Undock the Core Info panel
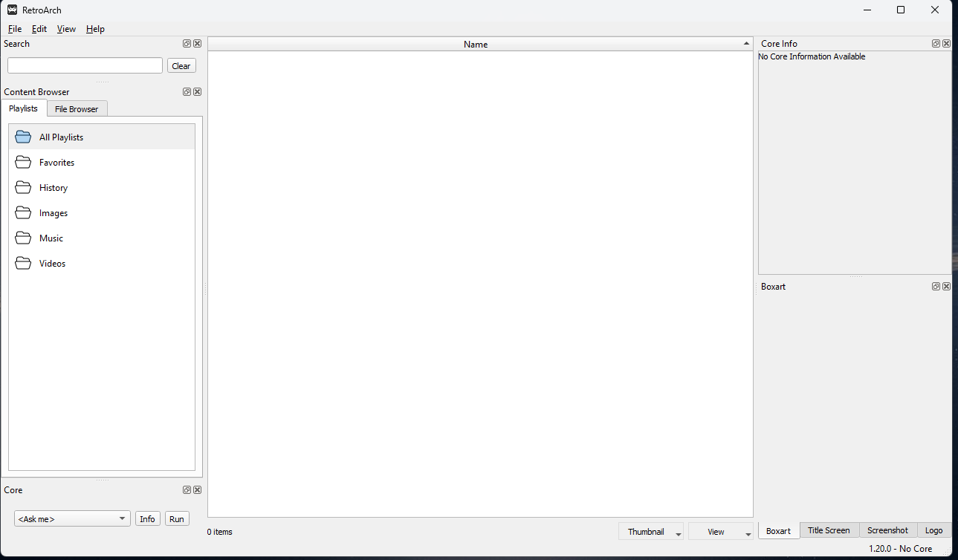The width and height of the screenshot is (958, 560). coord(936,44)
